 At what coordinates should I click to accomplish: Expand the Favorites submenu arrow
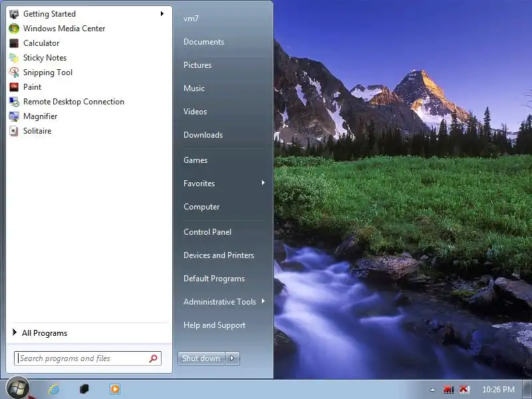click(263, 183)
